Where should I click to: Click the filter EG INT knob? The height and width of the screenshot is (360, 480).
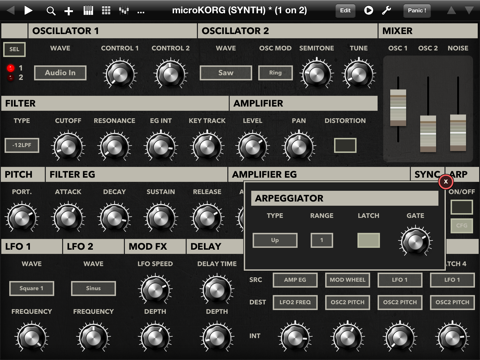point(161,147)
